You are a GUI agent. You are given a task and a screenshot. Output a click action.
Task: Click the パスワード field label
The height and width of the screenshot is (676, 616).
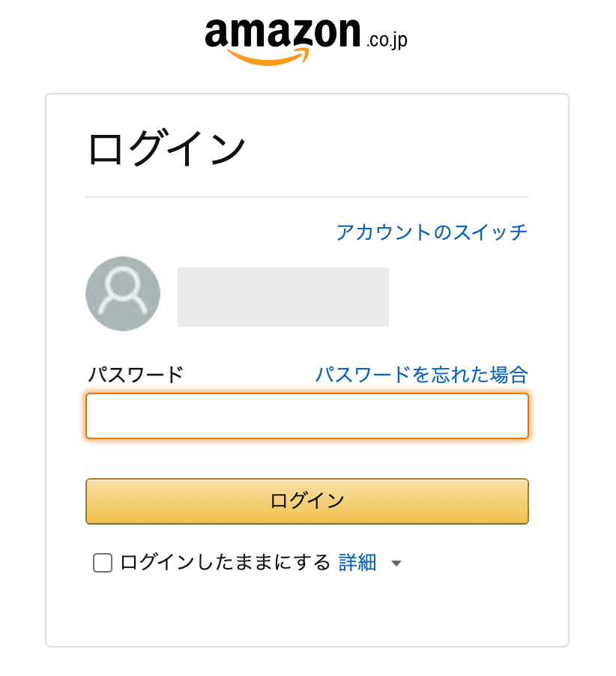(x=136, y=374)
